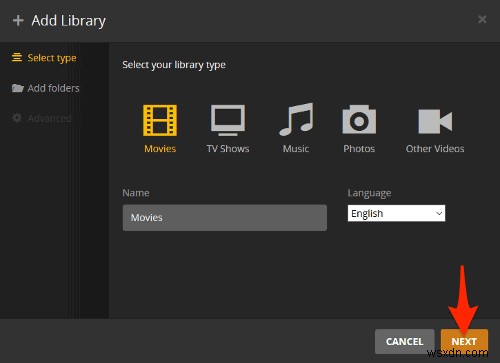Click the Cancel button
The image size is (500, 363).
point(405,341)
